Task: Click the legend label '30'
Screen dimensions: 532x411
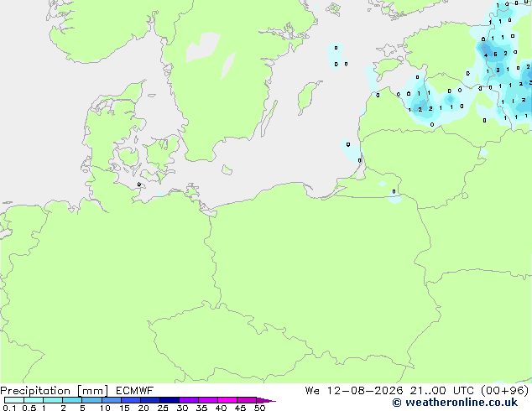Action: [182, 408]
